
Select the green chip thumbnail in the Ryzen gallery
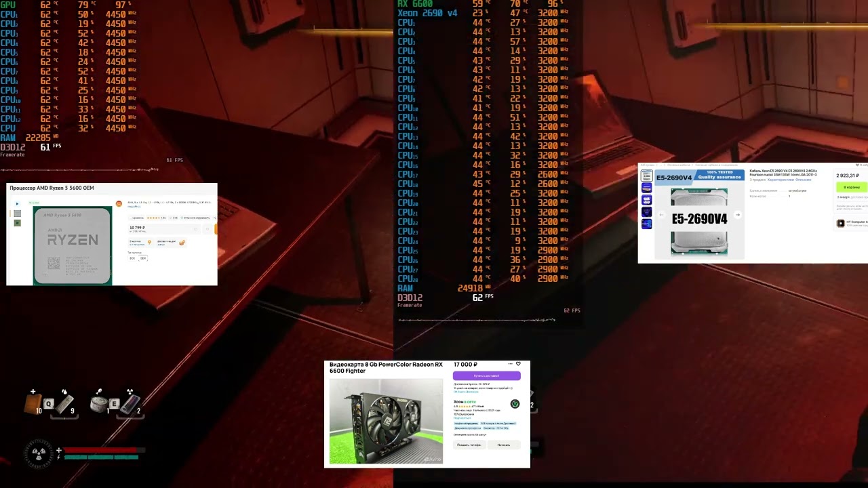[x=17, y=222]
